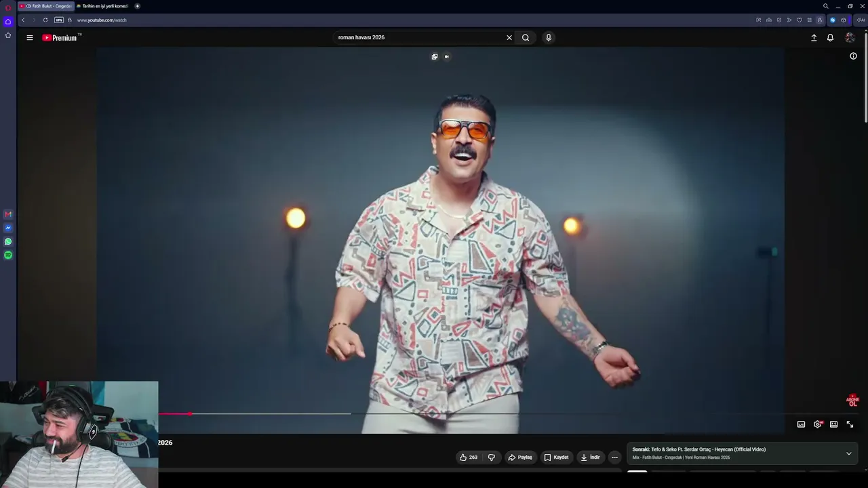The height and width of the screenshot is (488, 868).
Task: Open the browser profile account icon
Action: 820,20
